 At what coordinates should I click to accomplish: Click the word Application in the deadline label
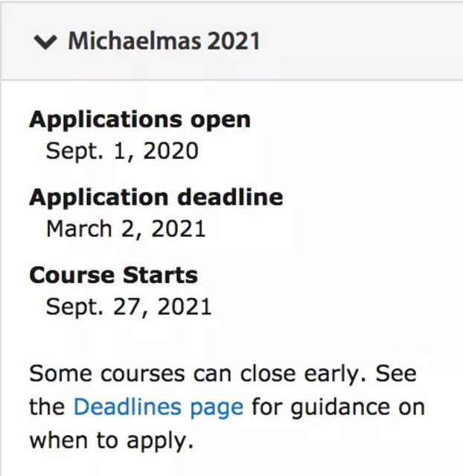99,197
